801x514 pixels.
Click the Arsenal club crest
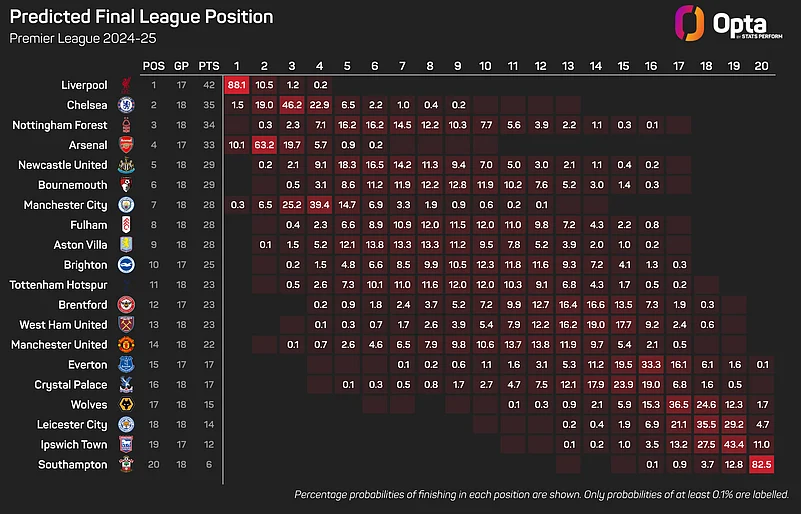tap(125, 145)
